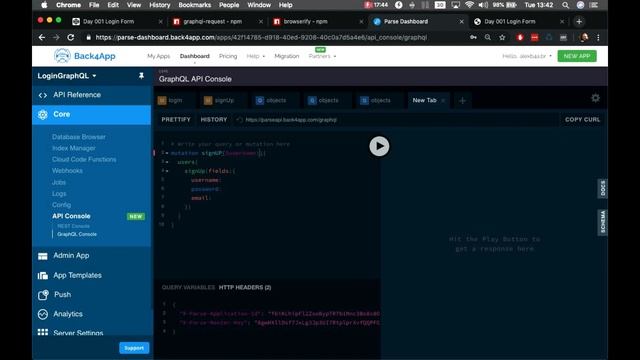640x360 pixels.
Task: Bookmark this page with star icon
Action: click(502, 37)
